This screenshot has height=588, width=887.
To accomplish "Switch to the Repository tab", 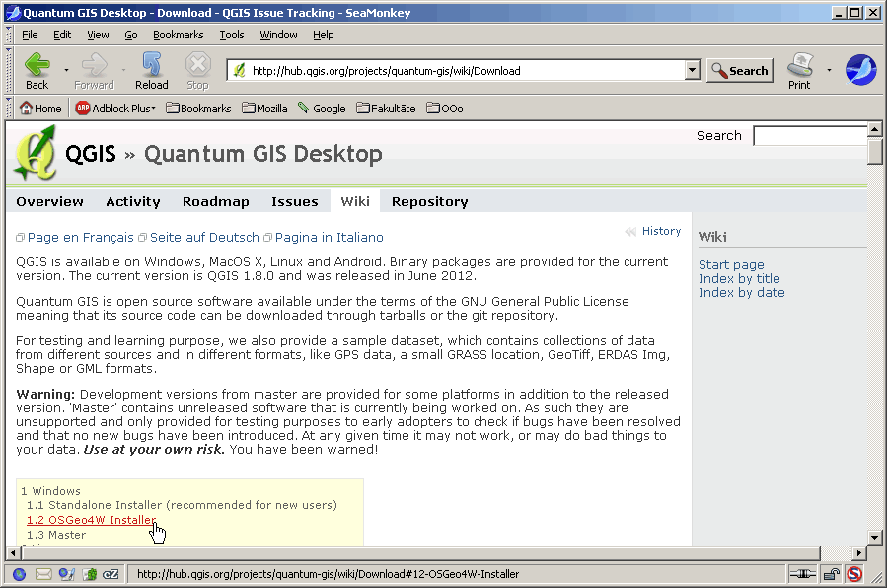I will click(430, 202).
